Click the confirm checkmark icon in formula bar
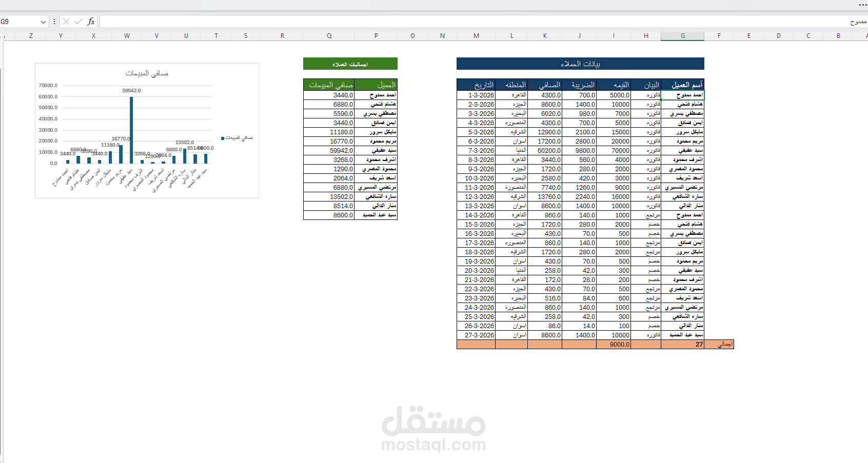868x463 pixels. [78, 22]
